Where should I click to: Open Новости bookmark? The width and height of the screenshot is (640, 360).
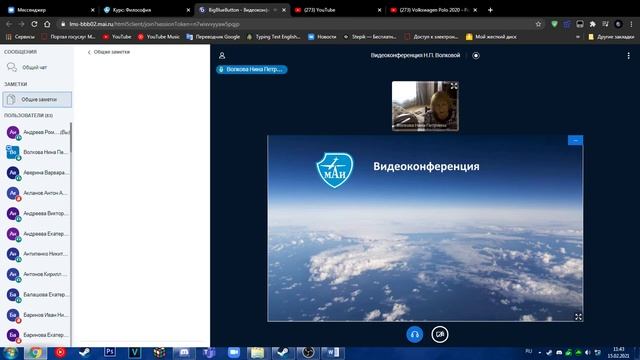pyautogui.click(x=322, y=37)
